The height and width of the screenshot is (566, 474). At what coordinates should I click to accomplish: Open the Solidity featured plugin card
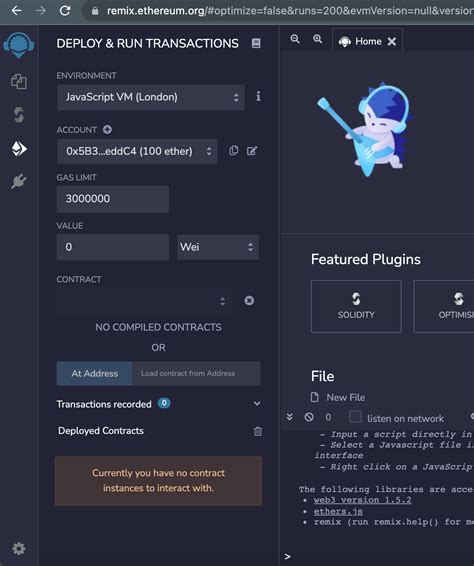point(356,306)
